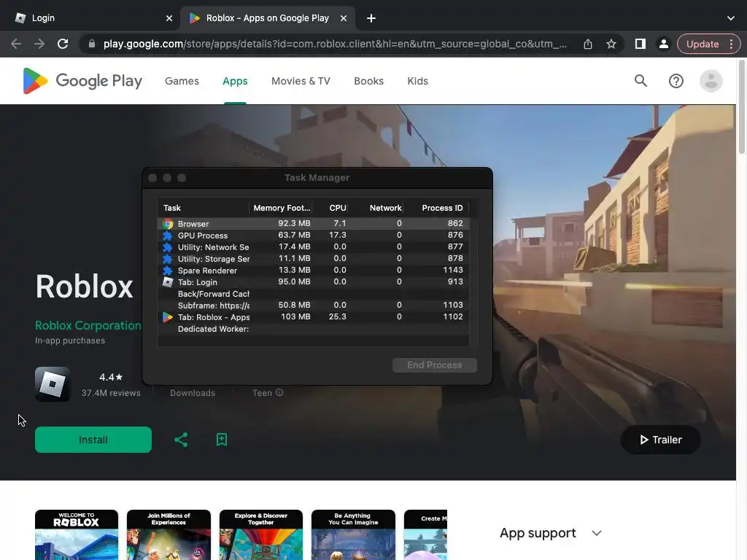Click the share page icon in address bar
Viewport: 747px width, 560px height.
tap(588, 44)
